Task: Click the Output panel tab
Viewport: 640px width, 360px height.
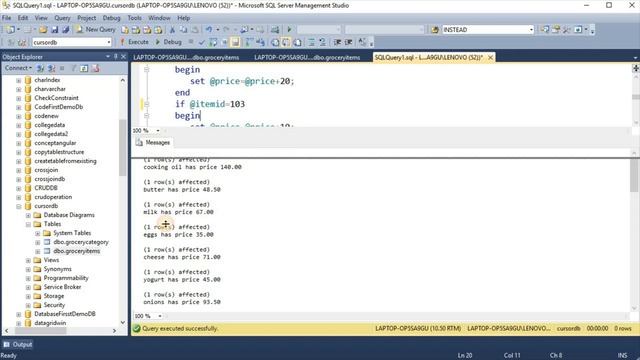Action: click(18, 344)
